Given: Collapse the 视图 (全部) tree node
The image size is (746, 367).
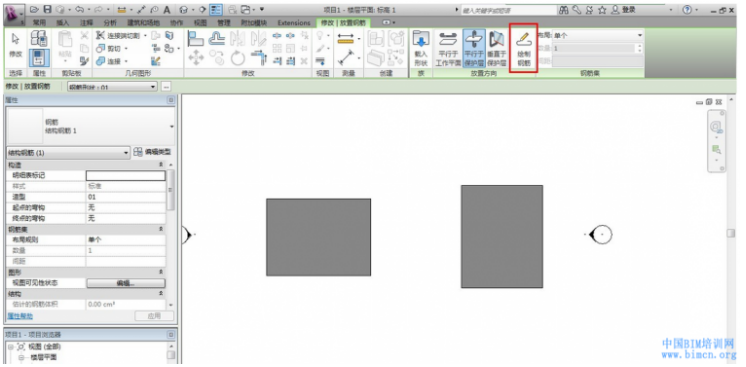Looking at the screenshot, I should pos(10,347).
